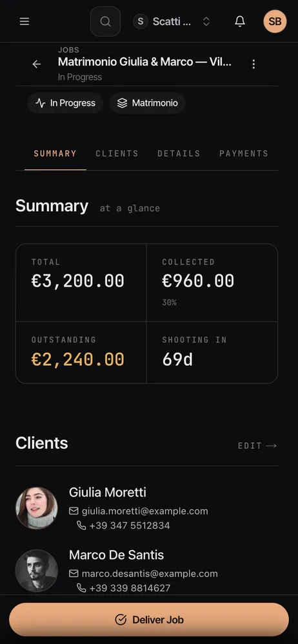Screen dimensions: 298x644
Task: Go back using the left arrow
Action: point(37,64)
